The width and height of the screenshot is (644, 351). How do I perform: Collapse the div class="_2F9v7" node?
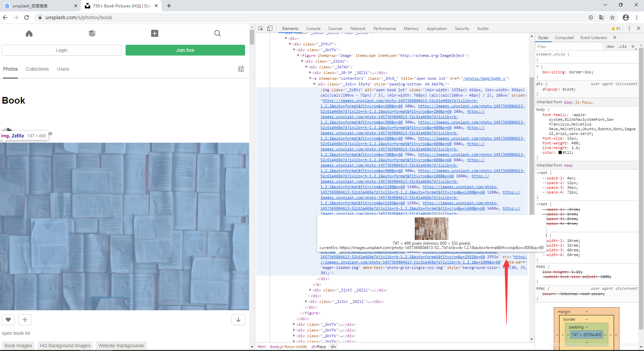tap(290, 44)
